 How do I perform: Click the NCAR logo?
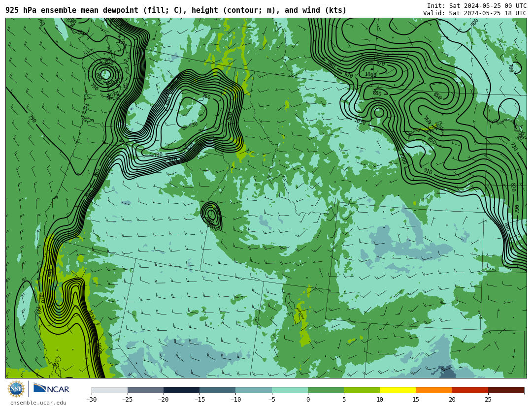coord(52,389)
